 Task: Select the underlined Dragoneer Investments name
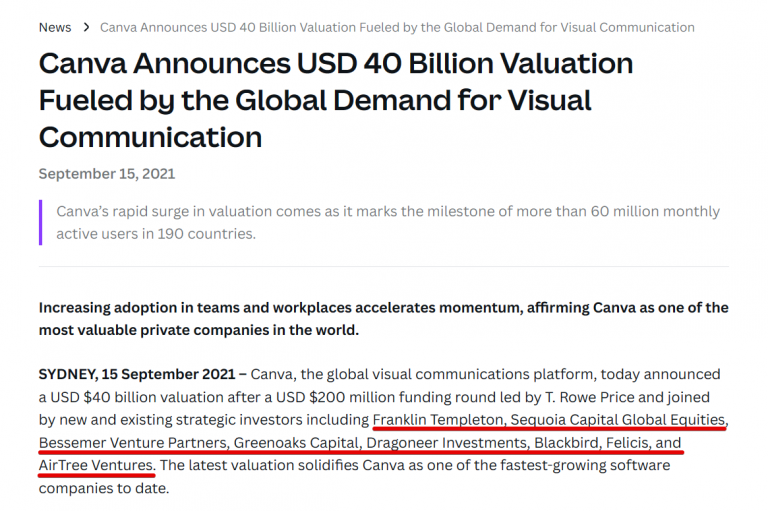tap(445, 443)
